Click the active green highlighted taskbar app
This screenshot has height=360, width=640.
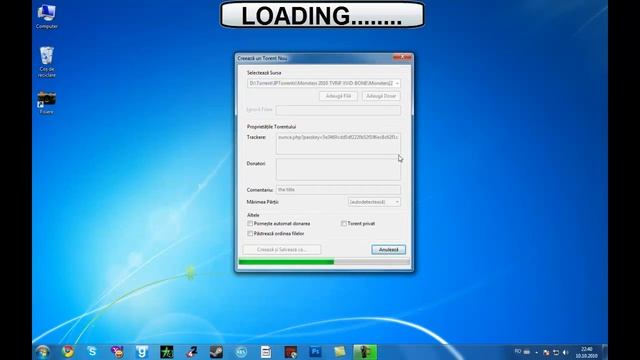[x=365, y=351]
